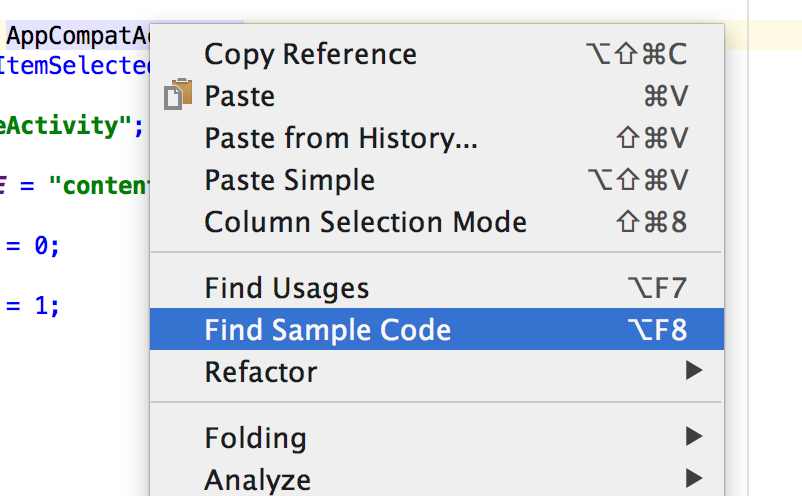Click the AppCompat class name in code
This screenshot has height=496, width=802.
point(78,36)
